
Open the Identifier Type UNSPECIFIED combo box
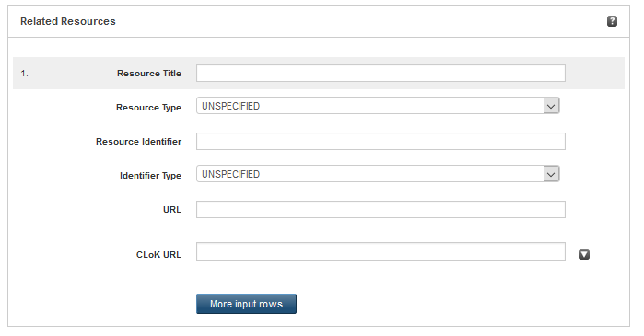(378, 174)
